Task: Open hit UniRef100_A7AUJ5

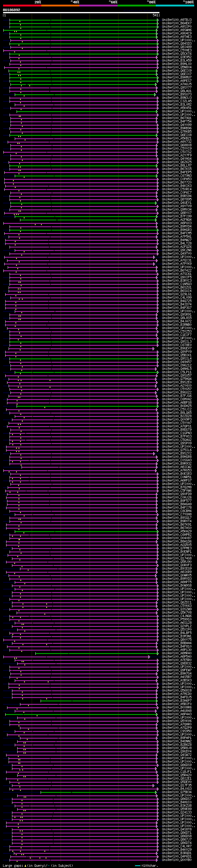Action: [x=177, y=84]
